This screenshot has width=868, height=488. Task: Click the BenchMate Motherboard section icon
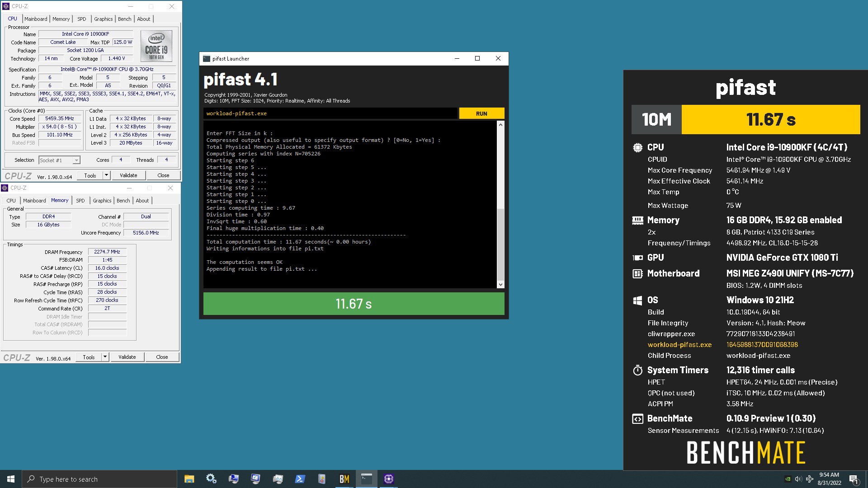tap(637, 273)
